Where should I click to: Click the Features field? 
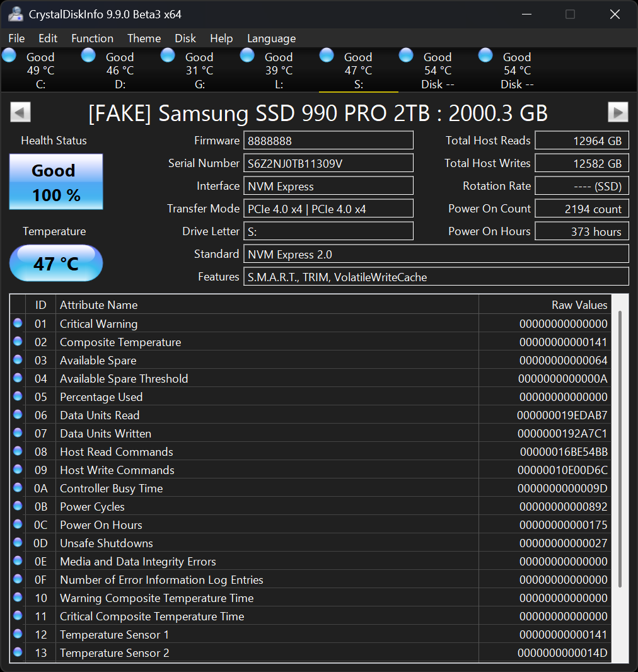[436, 277]
